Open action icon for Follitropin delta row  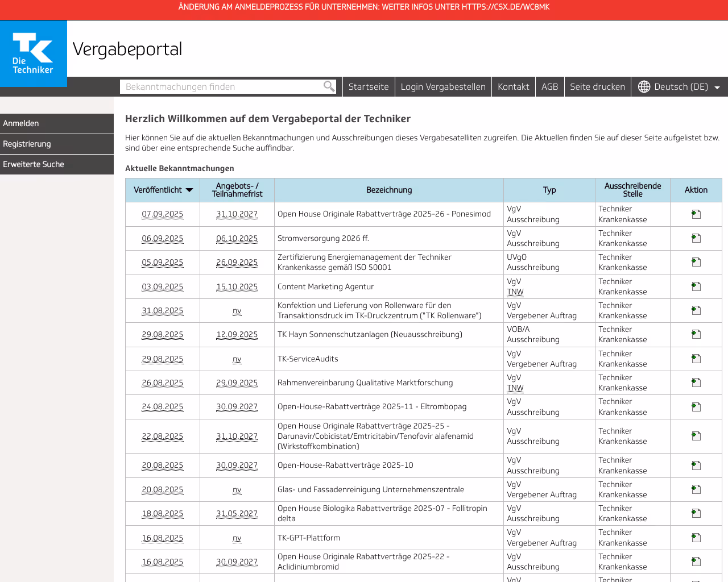tap(696, 513)
